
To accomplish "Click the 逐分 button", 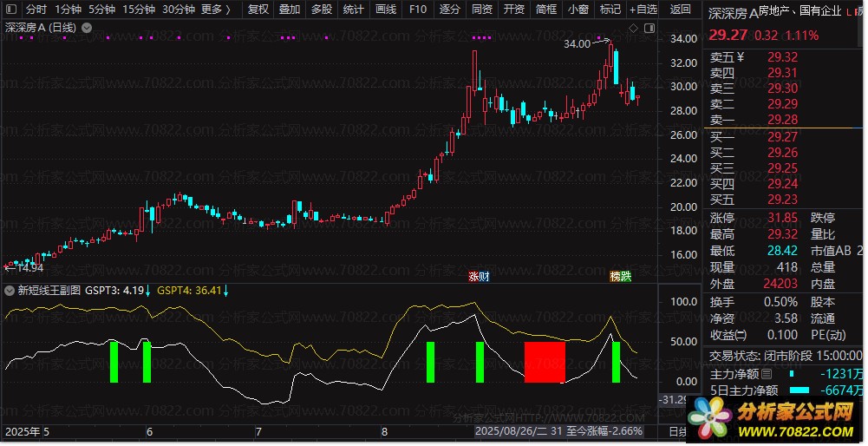I will tap(449, 9).
